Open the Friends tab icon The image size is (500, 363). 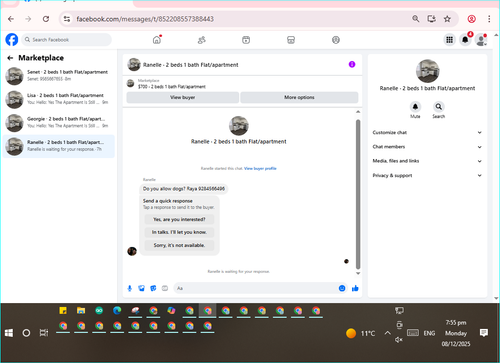202,40
